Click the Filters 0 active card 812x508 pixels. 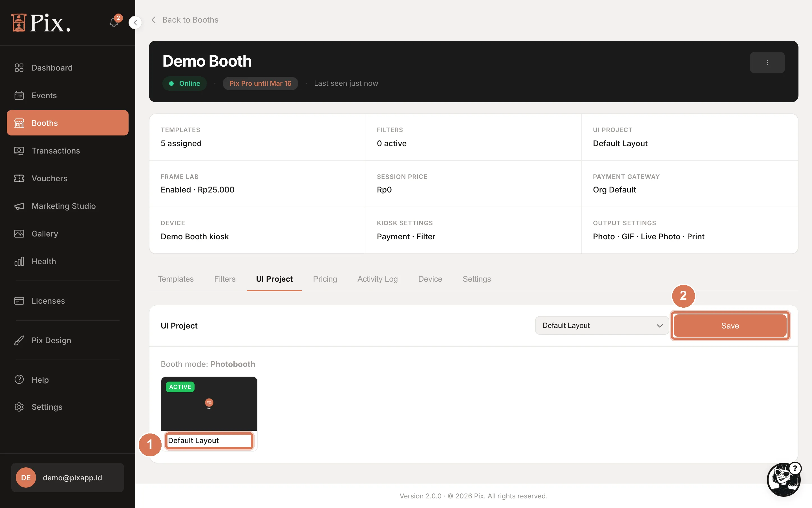(x=473, y=137)
